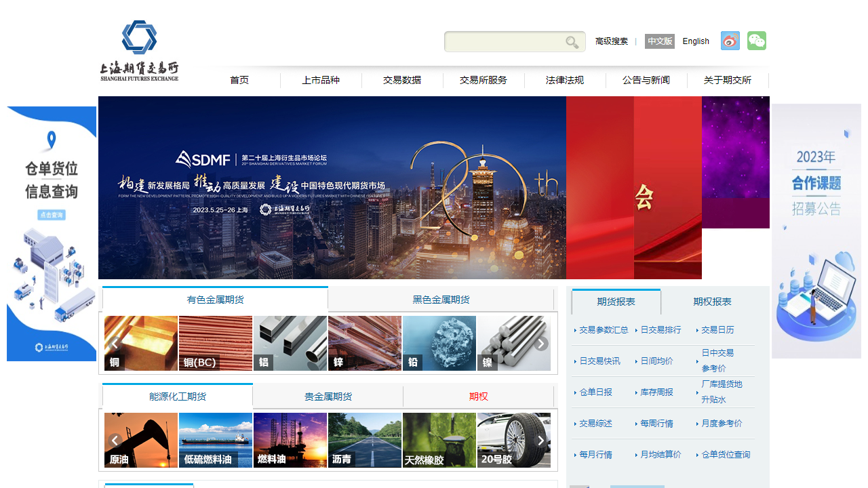Open 日交易快讯 link
This screenshot has width=868, height=488.
pyautogui.click(x=599, y=361)
